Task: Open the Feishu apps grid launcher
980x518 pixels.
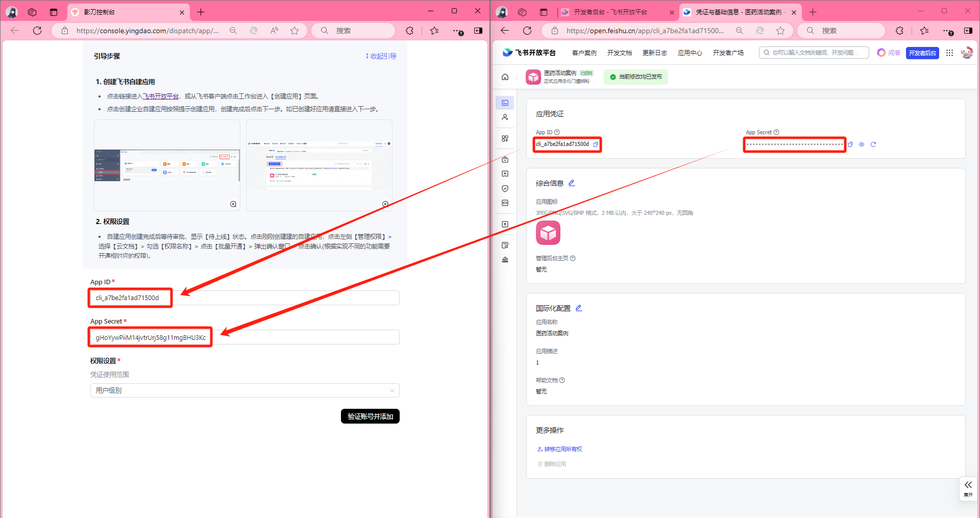Action: 949,53
